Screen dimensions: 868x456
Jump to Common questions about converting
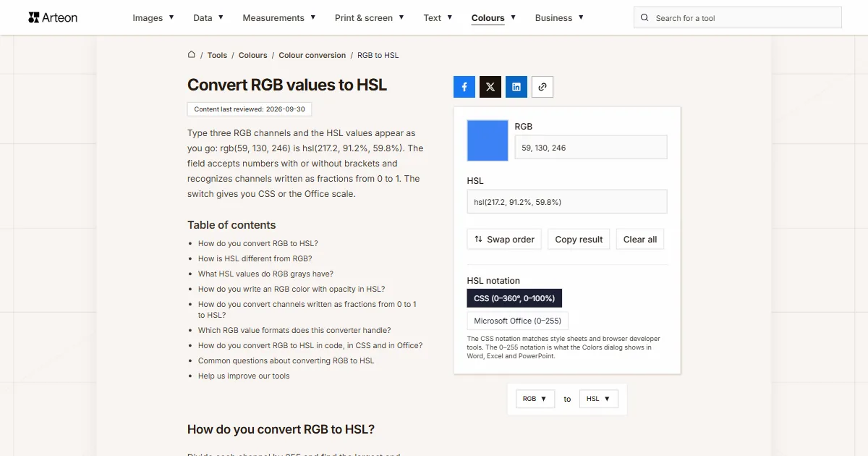coord(286,360)
